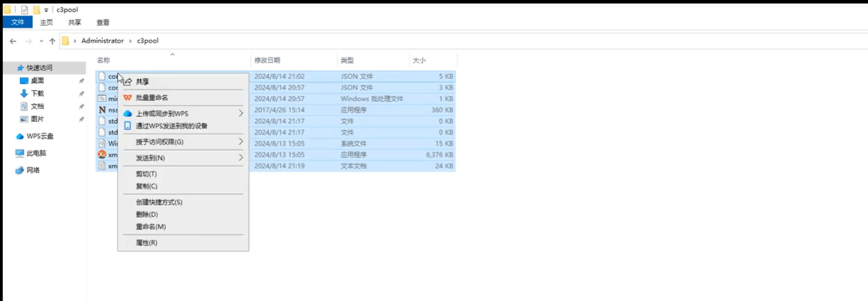Click the 文档 pin icon
868x301 pixels.
[x=81, y=107]
